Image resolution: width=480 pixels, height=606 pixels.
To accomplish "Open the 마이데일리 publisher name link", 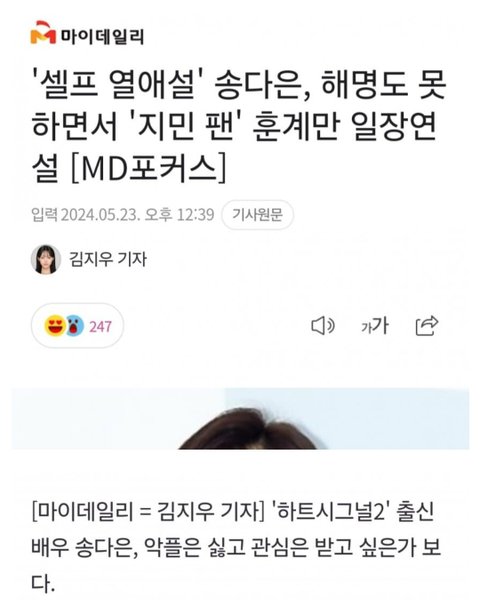I will point(101,37).
